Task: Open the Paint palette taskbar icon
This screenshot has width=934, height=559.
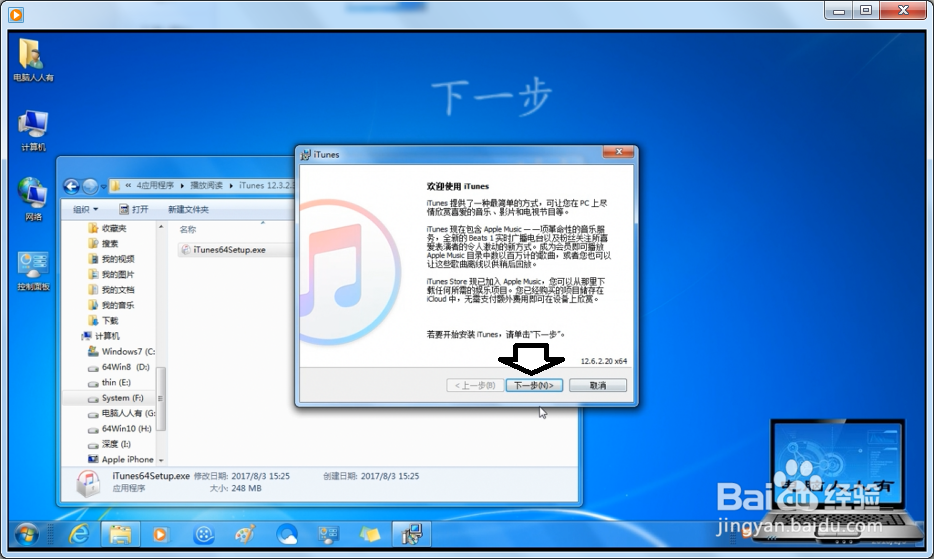Action: tap(245, 534)
